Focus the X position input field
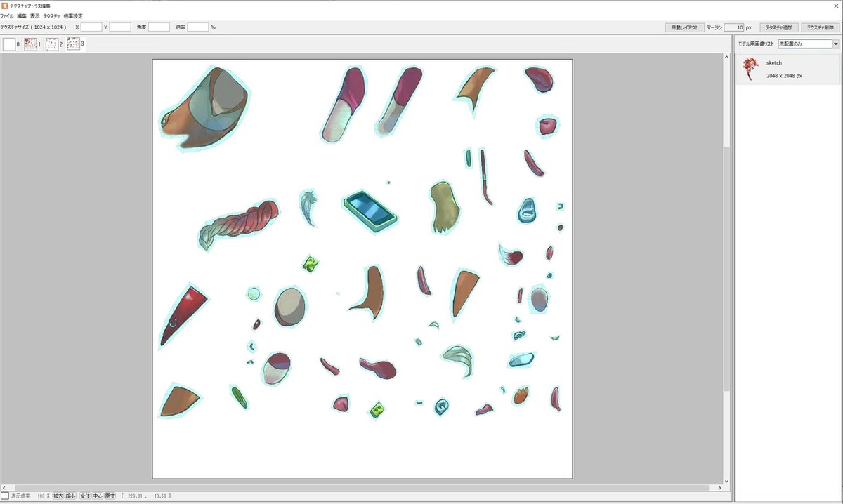This screenshot has width=843, height=504. click(x=91, y=27)
